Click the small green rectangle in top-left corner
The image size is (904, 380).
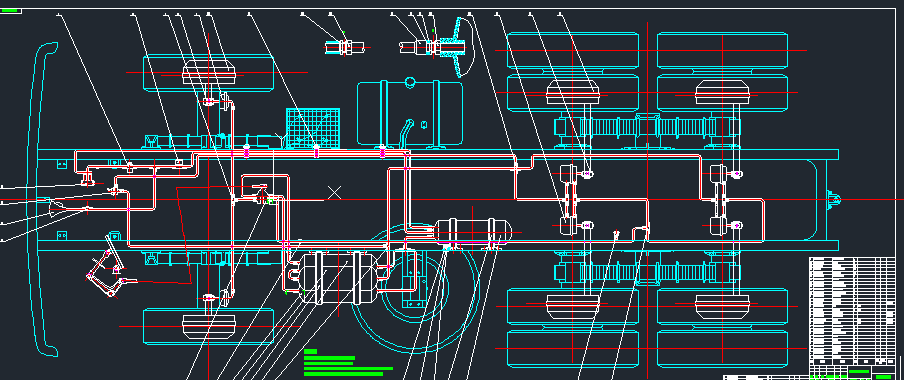(x=10, y=10)
